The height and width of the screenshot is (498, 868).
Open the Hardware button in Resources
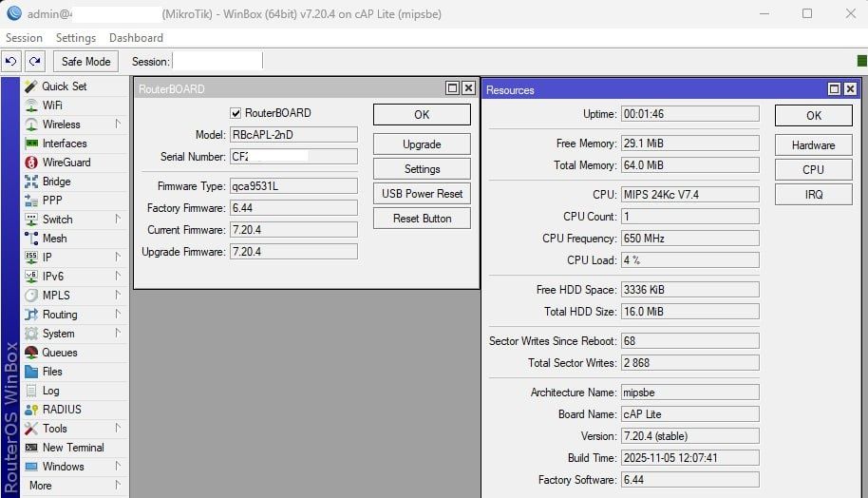(x=813, y=145)
